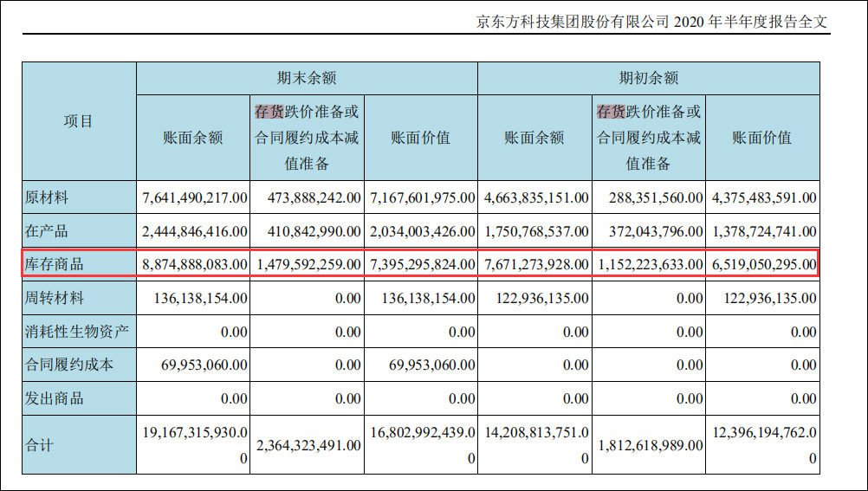Select the 项目 column header cell
Screen dimensions: 868x491
point(79,121)
